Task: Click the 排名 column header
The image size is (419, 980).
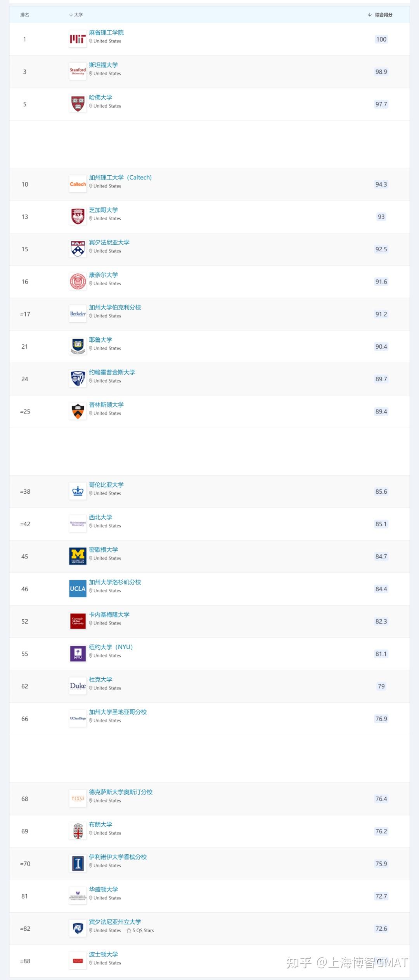Action: tap(25, 15)
